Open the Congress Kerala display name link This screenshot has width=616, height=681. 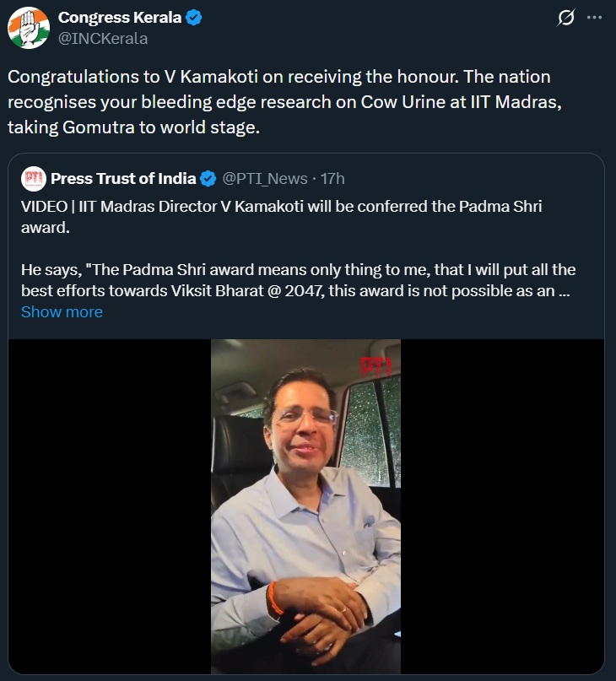[119, 19]
